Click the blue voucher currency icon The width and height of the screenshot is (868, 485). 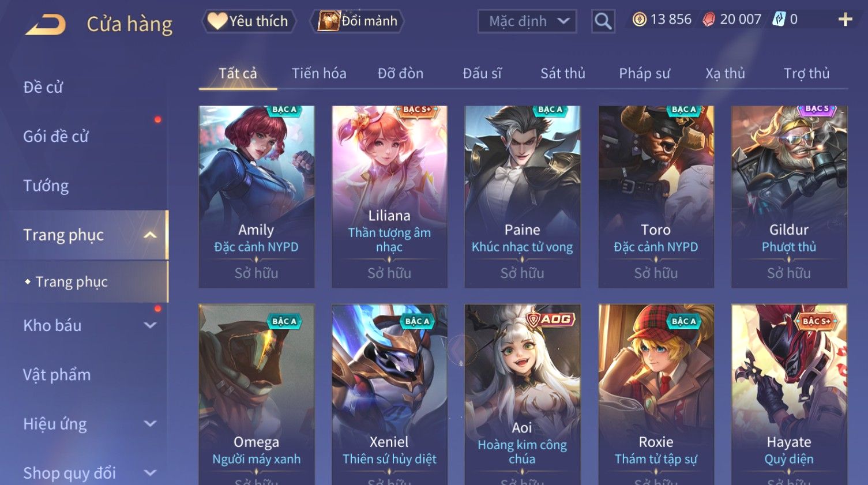click(x=779, y=20)
